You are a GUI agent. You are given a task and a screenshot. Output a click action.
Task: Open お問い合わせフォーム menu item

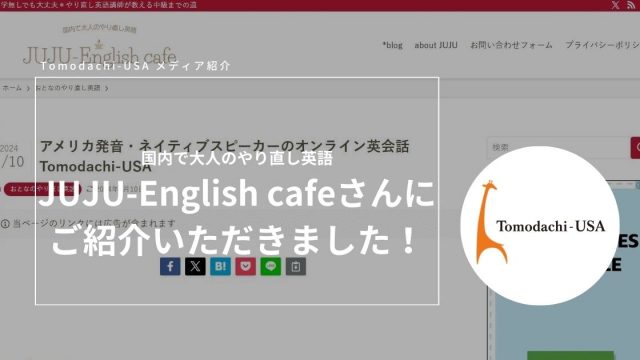tap(511, 45)
